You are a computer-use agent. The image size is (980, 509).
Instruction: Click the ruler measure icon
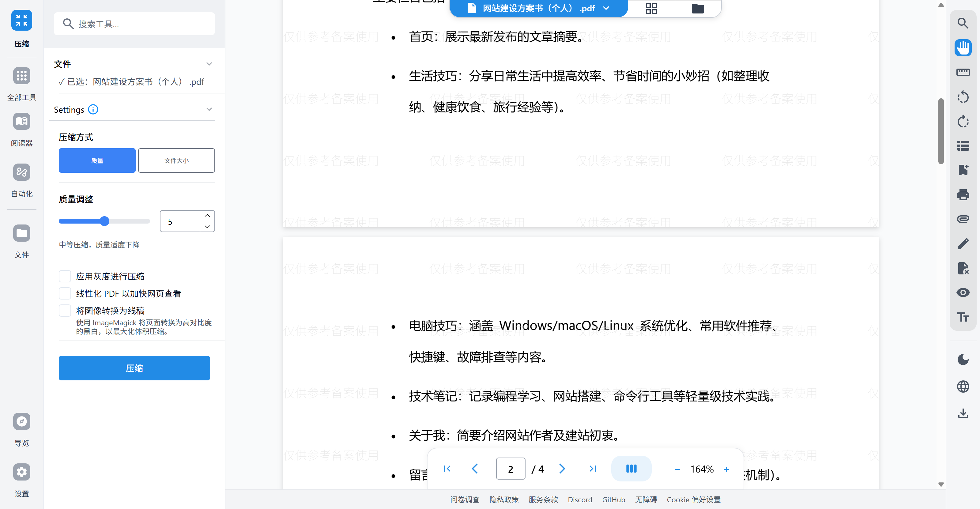(963, 72)
